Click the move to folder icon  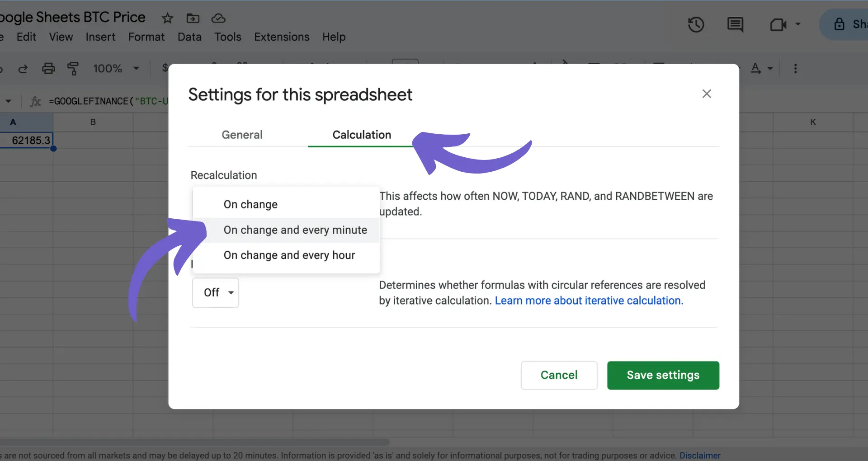click(x=193, y=18)
